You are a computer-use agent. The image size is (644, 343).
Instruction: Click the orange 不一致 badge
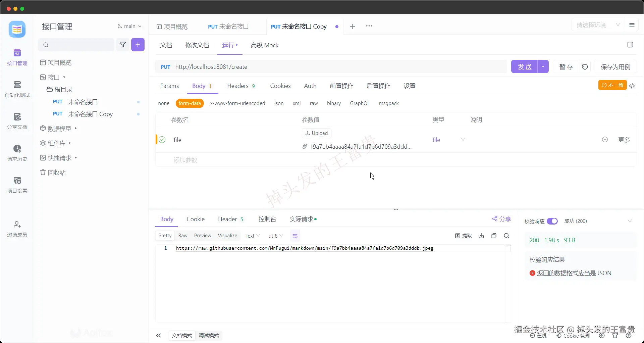(x=612, y=85)
